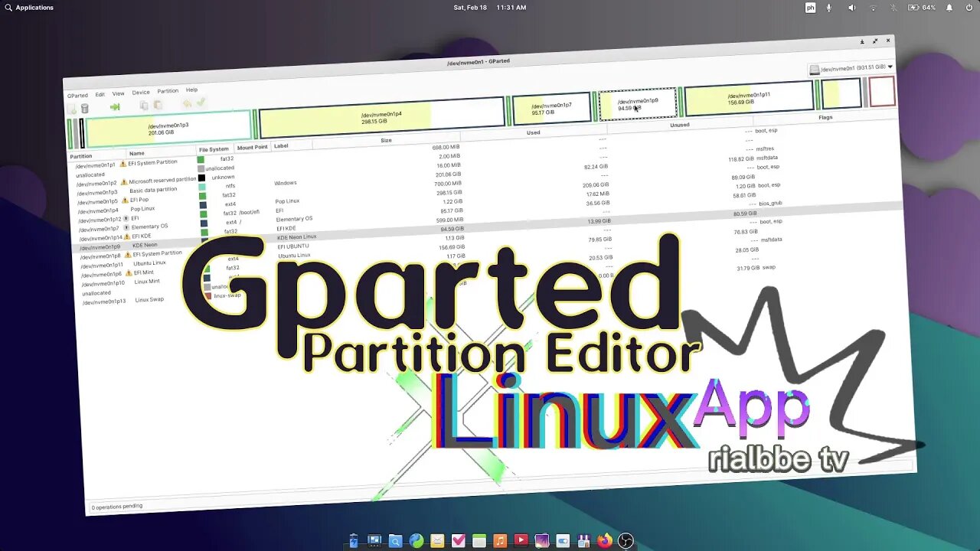Click the Partition column header
980x551 pixels.
81,156
